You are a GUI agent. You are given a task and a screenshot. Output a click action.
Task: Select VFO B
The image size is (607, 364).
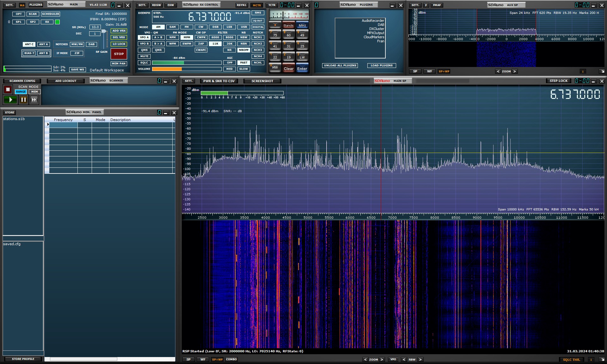[x=144, y=44]
